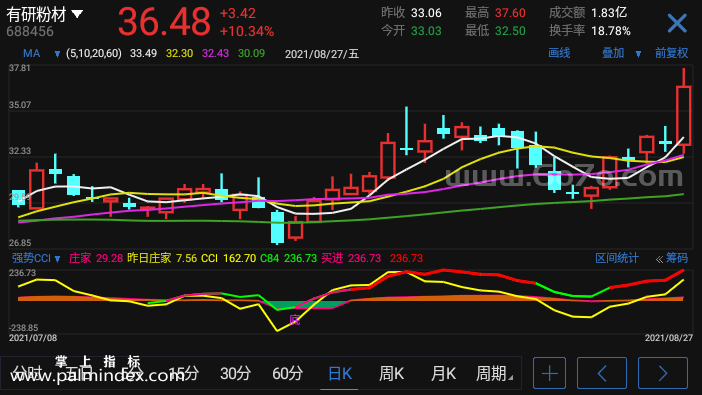The width and height of the screenshot is (702, 395).
Task: Go to previous with left arrow button
Action: [602, 373]
